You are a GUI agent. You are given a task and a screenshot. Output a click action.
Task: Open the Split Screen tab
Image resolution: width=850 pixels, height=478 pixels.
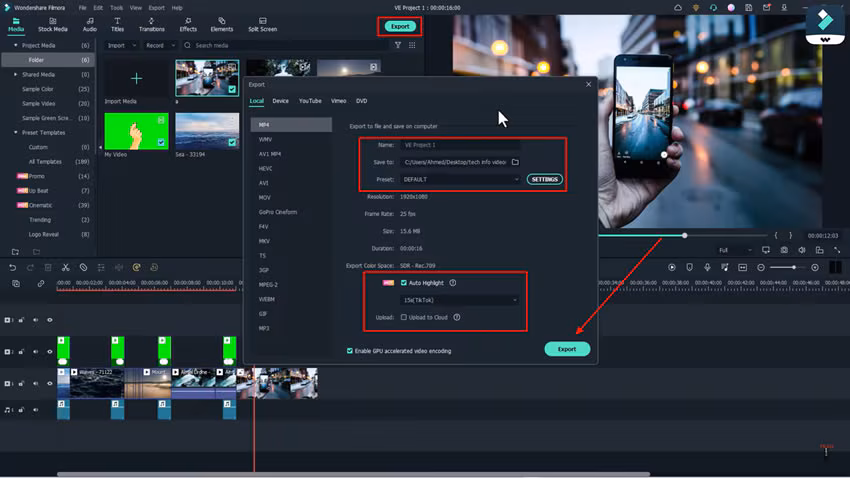point(262,24)
